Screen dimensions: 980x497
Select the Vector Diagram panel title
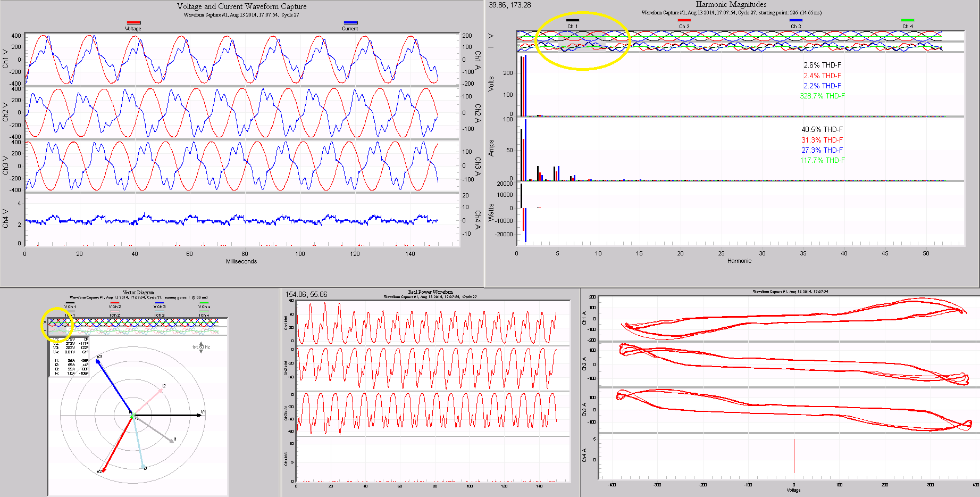click(x=138, y=293)
